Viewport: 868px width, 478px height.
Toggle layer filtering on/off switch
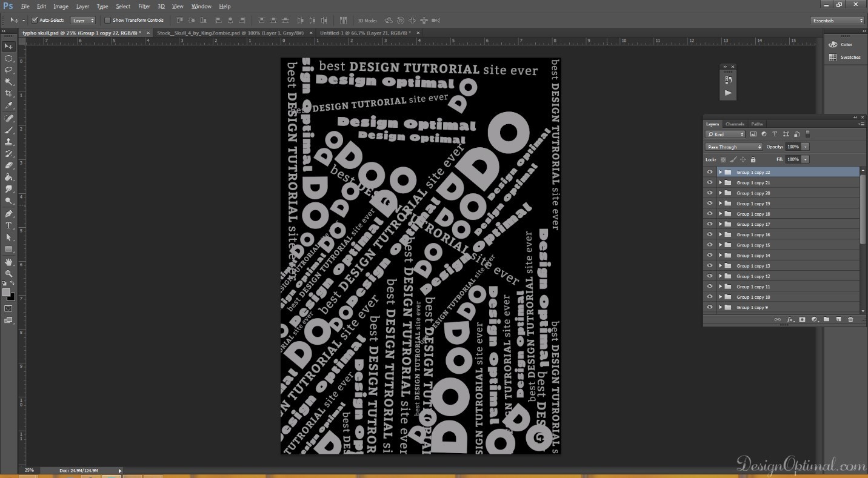pyautogui.click(x=807, y=134)
